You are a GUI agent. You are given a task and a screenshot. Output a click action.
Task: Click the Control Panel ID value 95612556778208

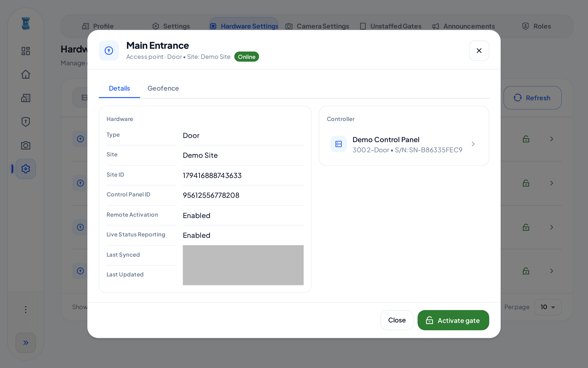[x=211, y=195]
